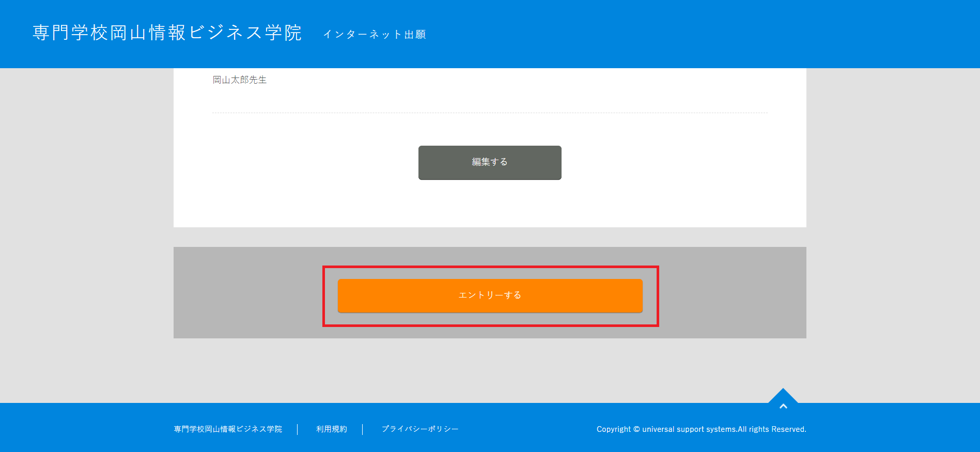Click the "All rights Reserved." footer text

(772, 429)
